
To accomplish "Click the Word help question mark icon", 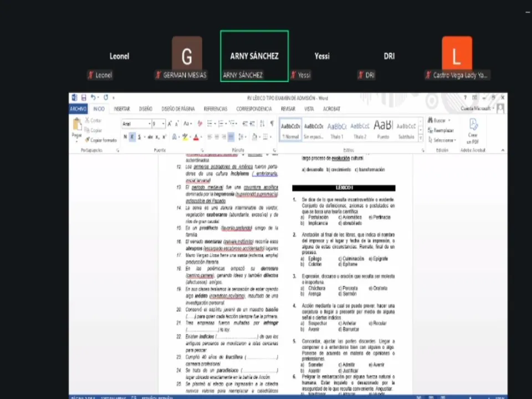I will (465, 98).
